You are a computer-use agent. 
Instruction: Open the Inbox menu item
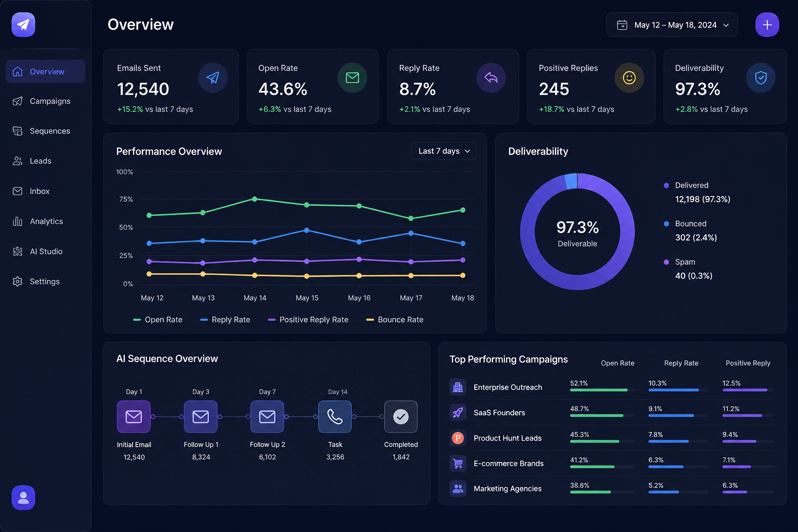[45, 191]
